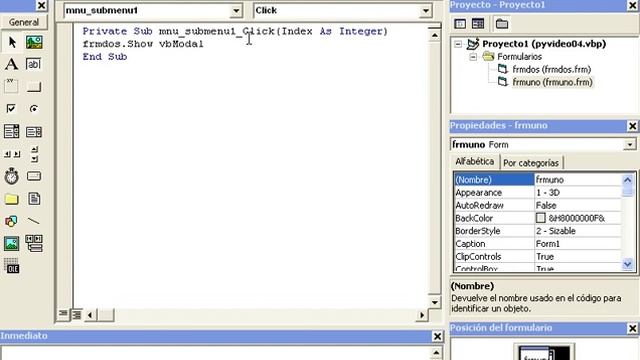
Task: Select the DriveListBox control tool
Action: (x=33, y=176)
